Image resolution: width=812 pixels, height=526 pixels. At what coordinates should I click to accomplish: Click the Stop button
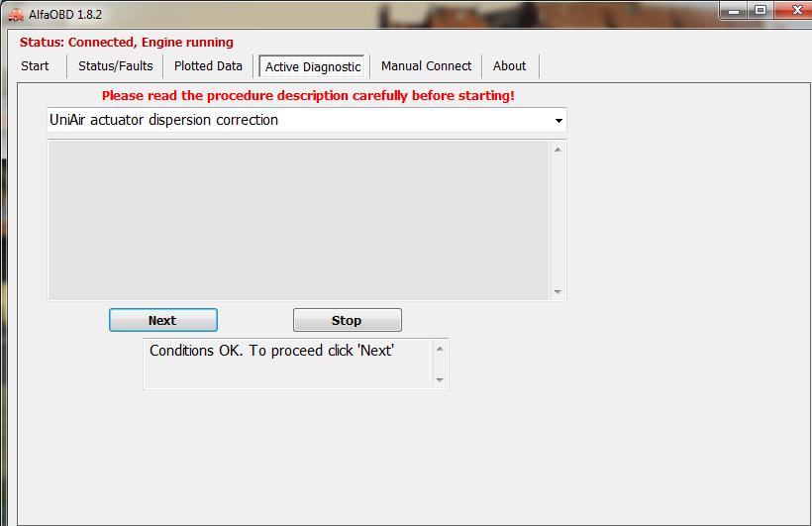pyautogui.click(x=347, y=320)
